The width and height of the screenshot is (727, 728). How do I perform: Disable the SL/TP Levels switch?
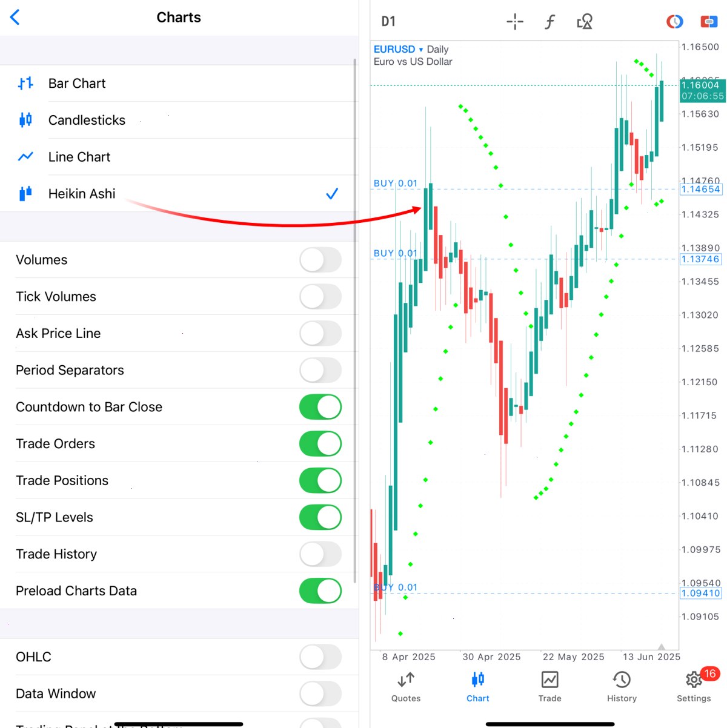(x=320, y=517)
